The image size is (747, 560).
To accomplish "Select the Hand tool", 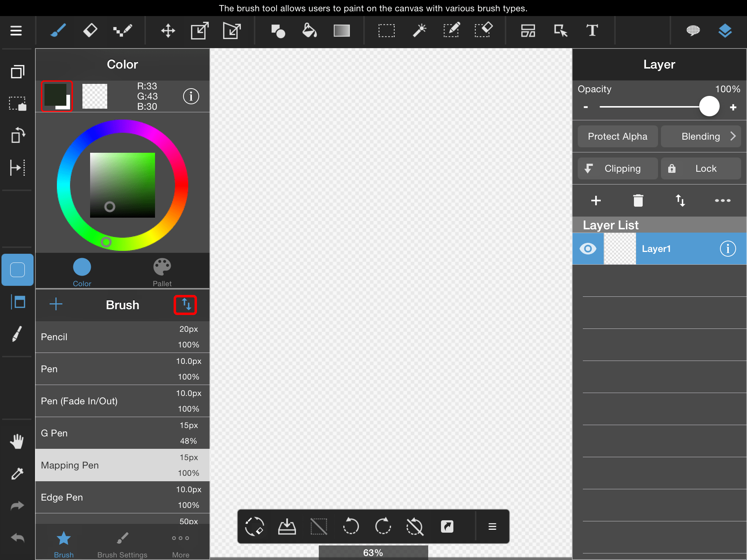I will coord(17,441).
